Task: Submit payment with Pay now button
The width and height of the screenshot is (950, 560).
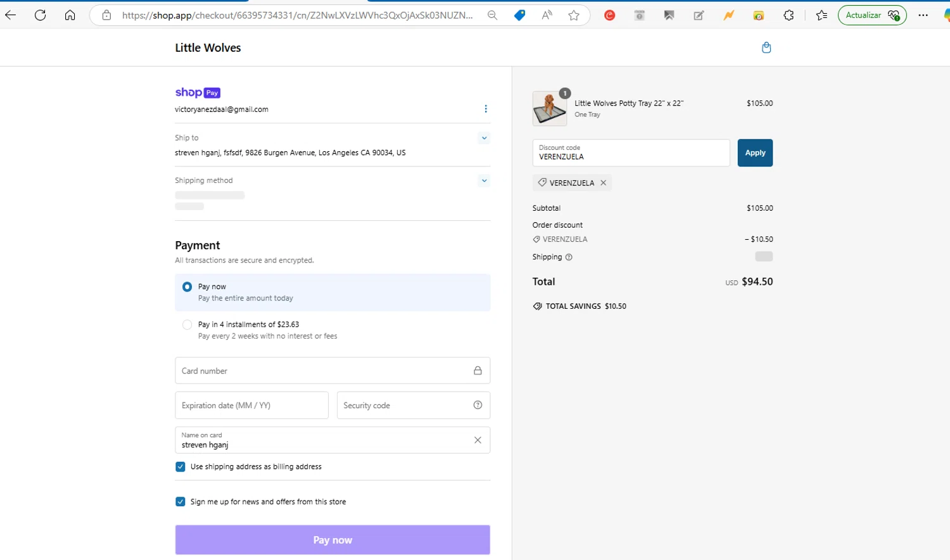Action: tap(332, 540)
